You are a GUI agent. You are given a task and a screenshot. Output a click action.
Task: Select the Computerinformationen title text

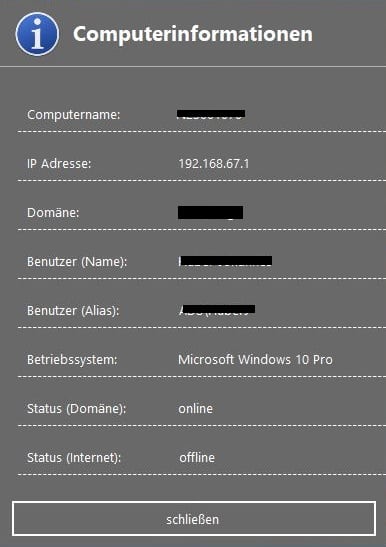(193, 34)
